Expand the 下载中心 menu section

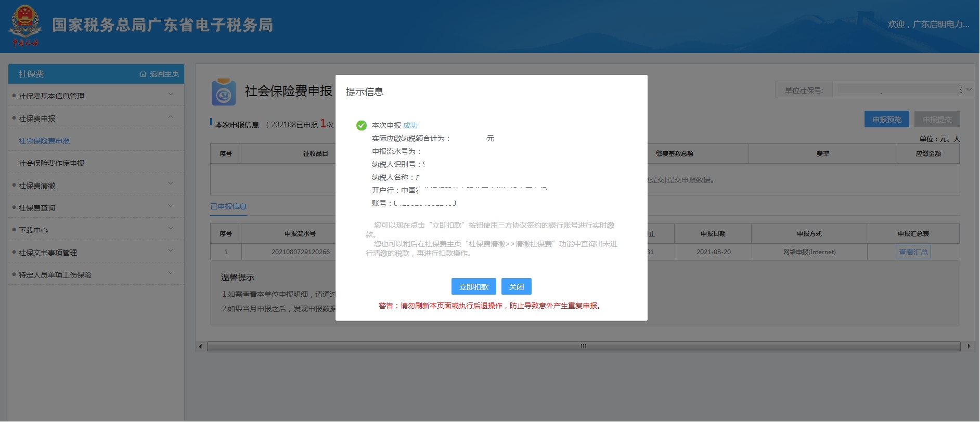[96, 230]
